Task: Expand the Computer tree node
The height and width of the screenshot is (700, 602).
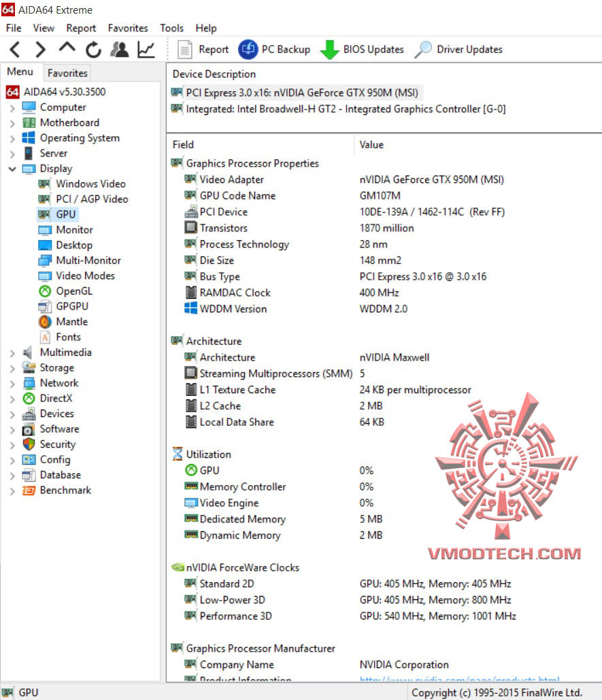Action: point(12,108)
